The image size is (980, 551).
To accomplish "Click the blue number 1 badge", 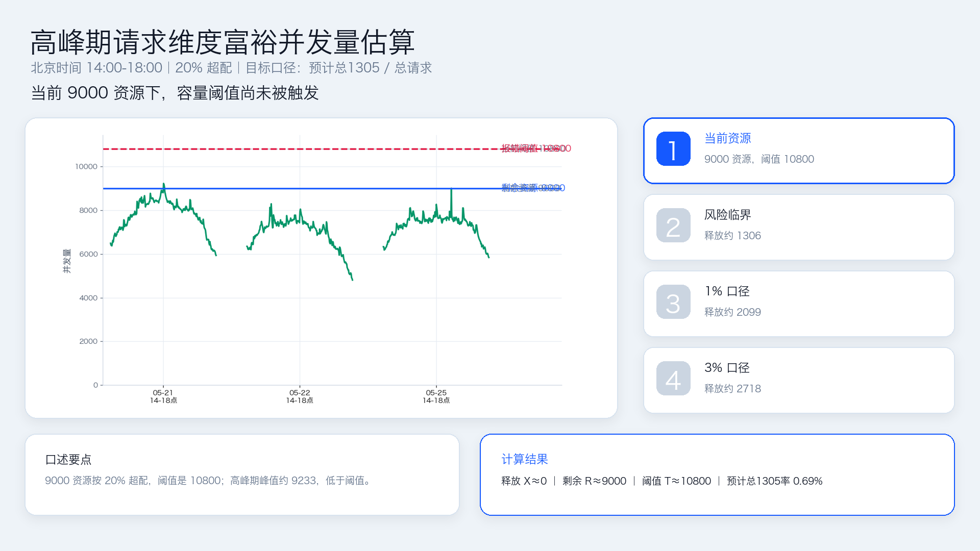I will click(x=673, y=149).
